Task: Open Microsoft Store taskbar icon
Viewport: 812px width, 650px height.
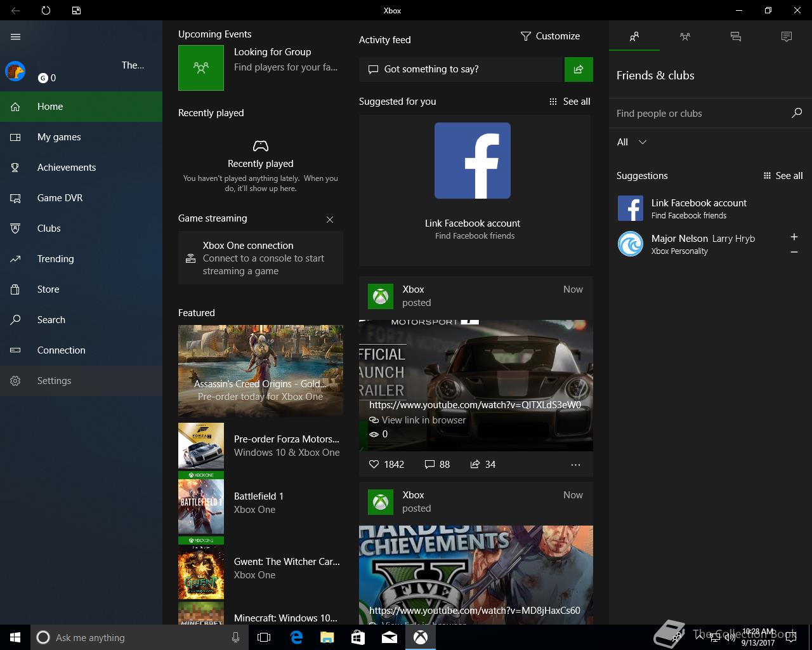Action: (x=358, y=637)
